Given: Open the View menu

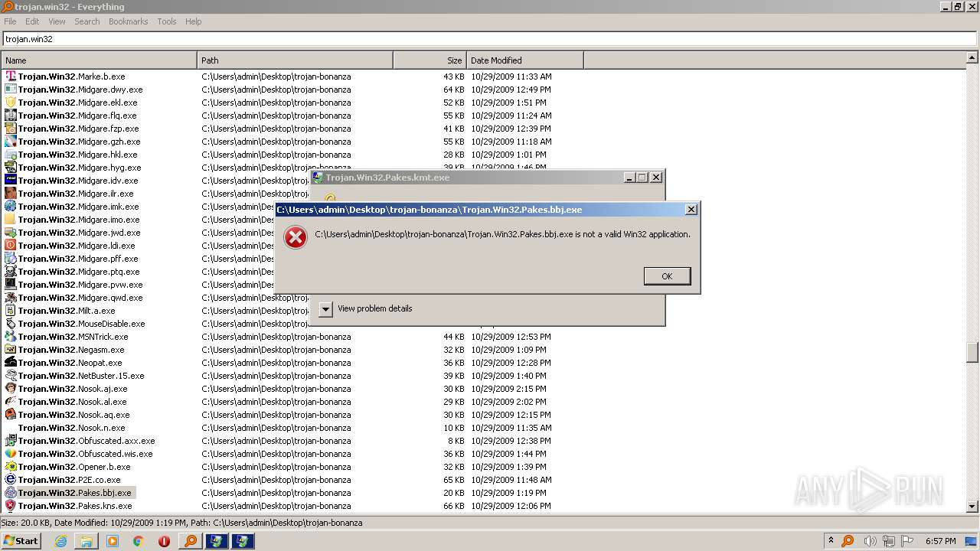Looking at the screenshot, I should [57, 21].
